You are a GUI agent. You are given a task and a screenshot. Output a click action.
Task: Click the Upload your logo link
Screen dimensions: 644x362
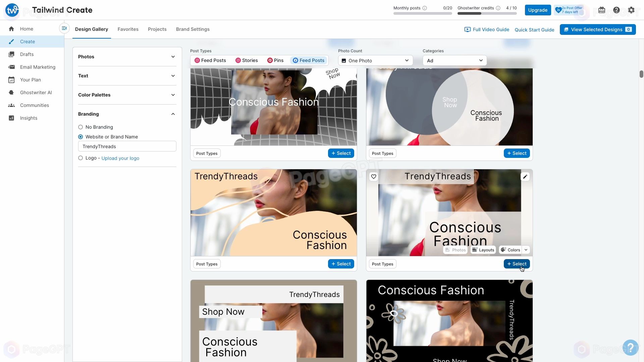click(x=120, y=158)
